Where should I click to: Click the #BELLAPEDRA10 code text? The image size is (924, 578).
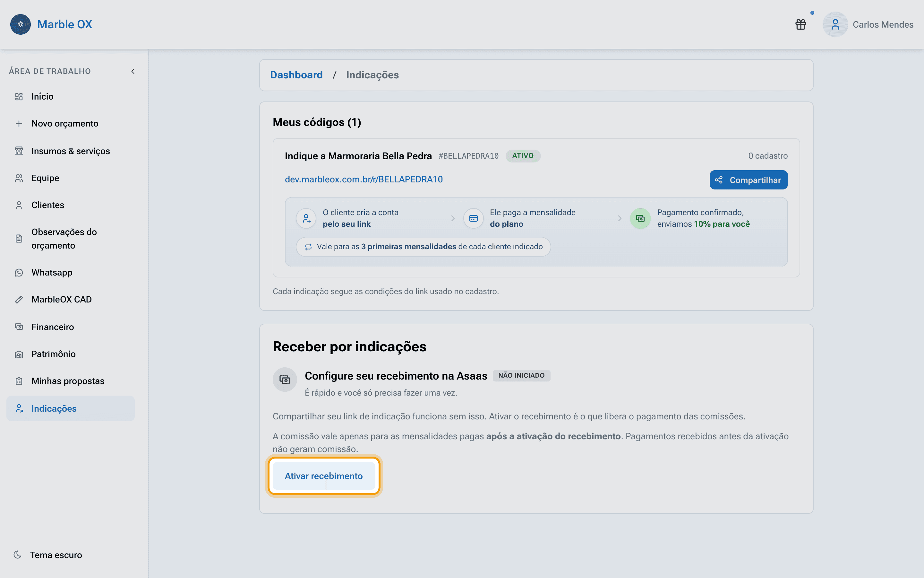click(468, 156)
